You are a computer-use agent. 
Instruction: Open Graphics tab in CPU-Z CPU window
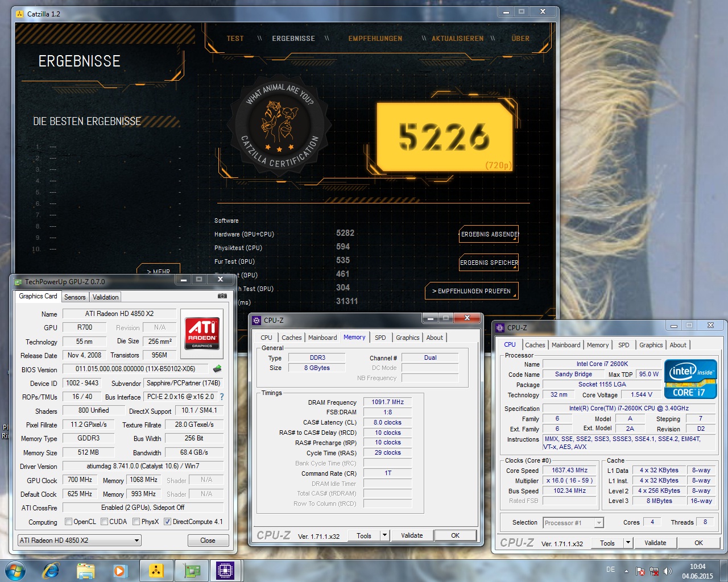[x=651, y=345]
